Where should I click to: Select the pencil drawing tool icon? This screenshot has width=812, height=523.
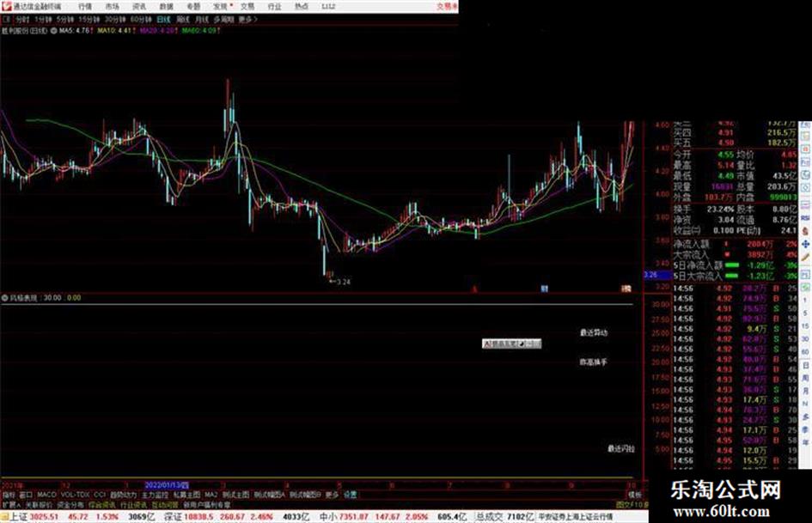805,257
